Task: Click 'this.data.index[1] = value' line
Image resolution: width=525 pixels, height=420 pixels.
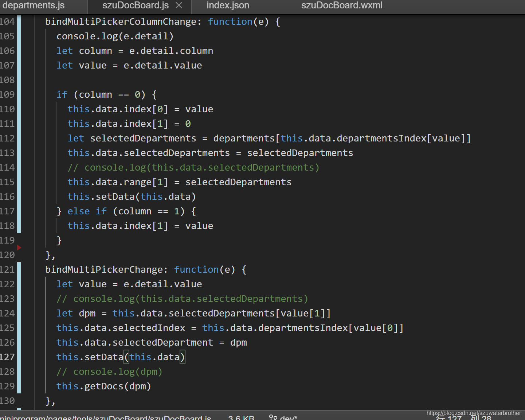Action: pos(141,226)
